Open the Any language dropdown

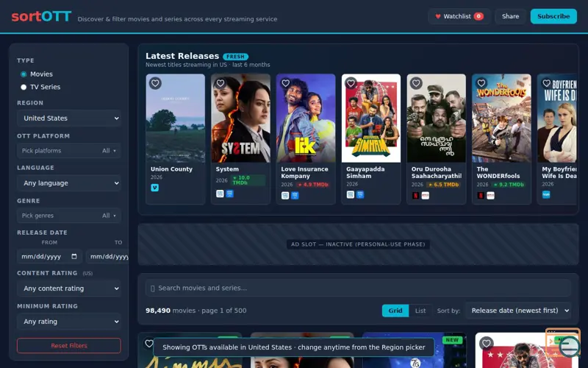(69, 183)
